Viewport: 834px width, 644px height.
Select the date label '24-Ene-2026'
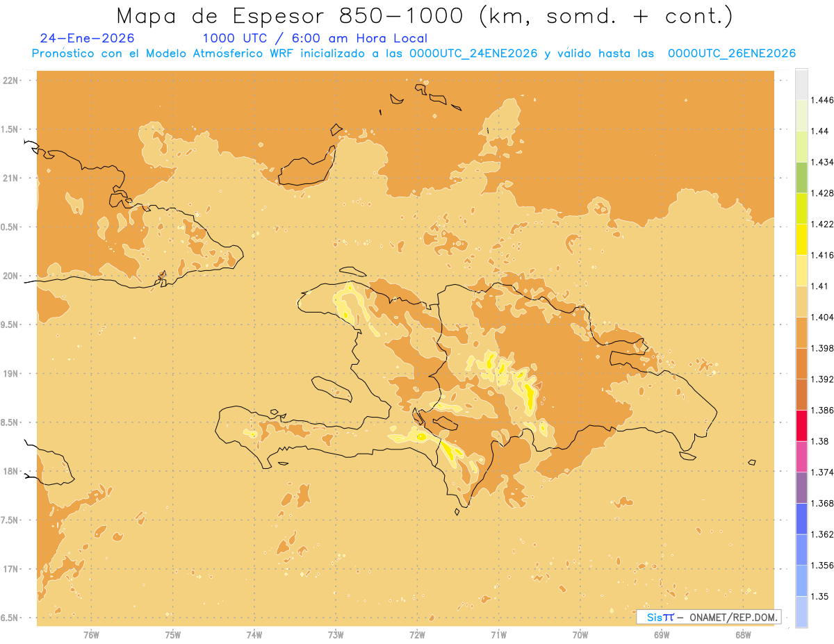pos(88,38)
